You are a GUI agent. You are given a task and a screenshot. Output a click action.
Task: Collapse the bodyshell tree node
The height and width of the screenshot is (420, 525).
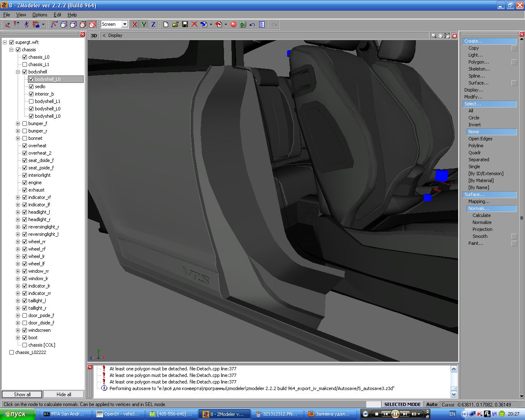[18, 72]
